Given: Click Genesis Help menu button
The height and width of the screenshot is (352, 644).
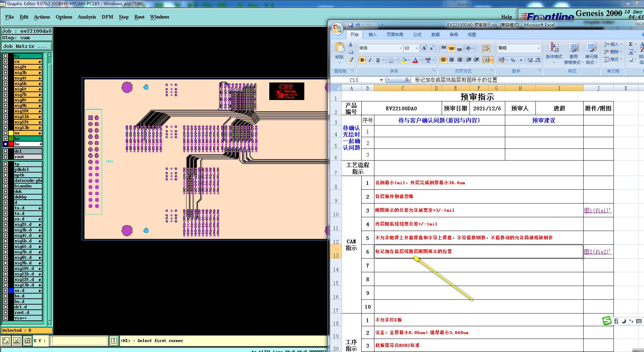Looking at the screenshot, I should (506, 17).
